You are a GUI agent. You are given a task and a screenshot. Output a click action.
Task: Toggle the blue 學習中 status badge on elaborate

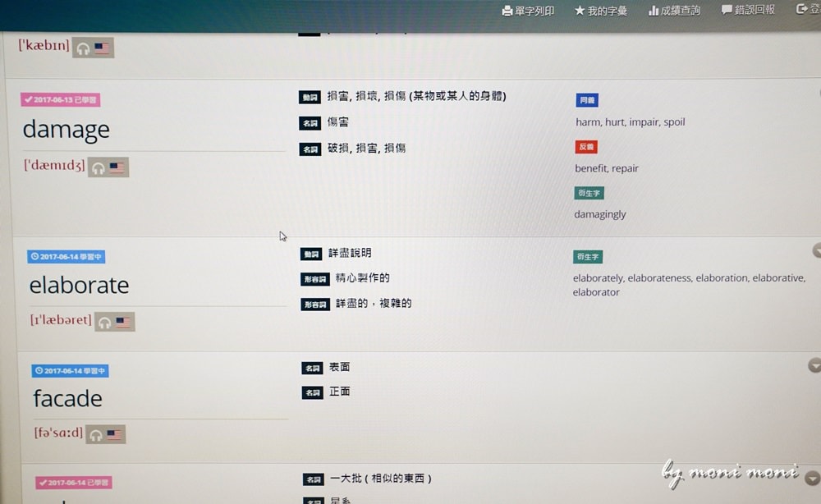67,257
